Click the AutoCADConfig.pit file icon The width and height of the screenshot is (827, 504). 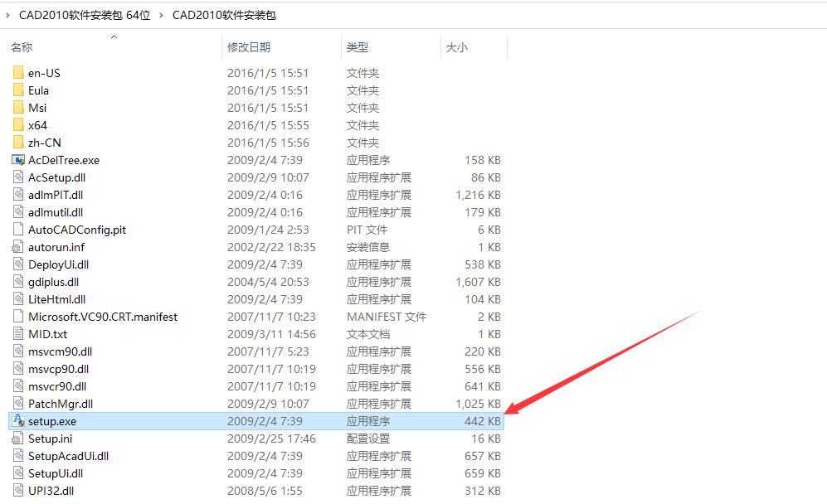pos(18,230)
